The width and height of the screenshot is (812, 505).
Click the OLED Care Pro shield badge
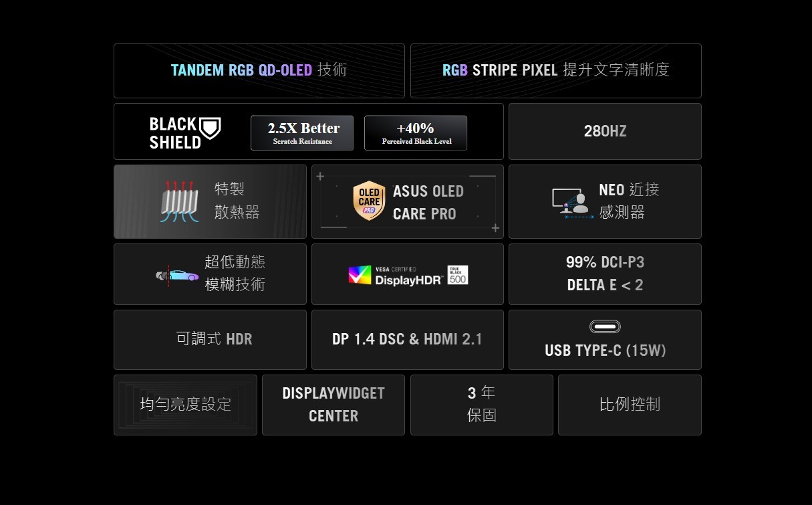point(369,201)
